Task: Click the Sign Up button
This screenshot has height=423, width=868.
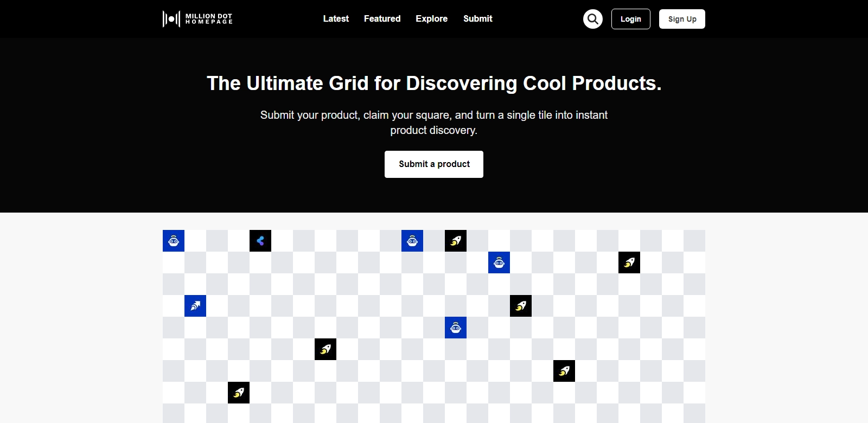Action: pos(682,19)
